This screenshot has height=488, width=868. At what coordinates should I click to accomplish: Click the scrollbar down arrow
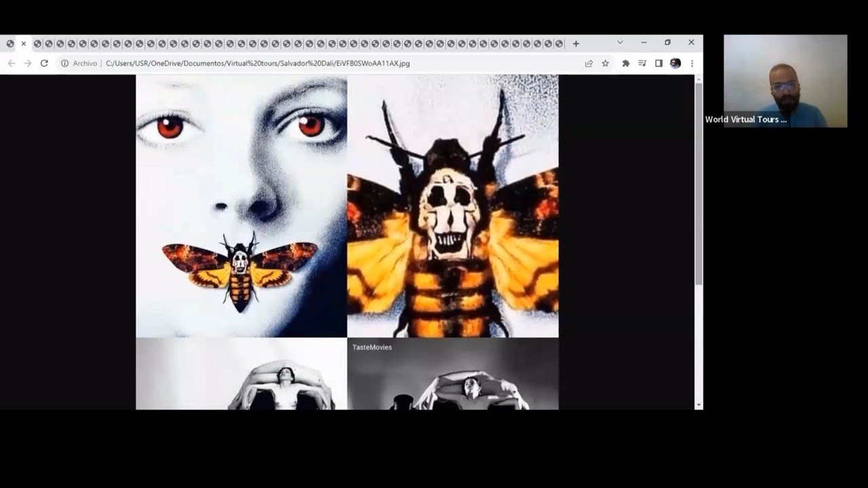(698, 405)
